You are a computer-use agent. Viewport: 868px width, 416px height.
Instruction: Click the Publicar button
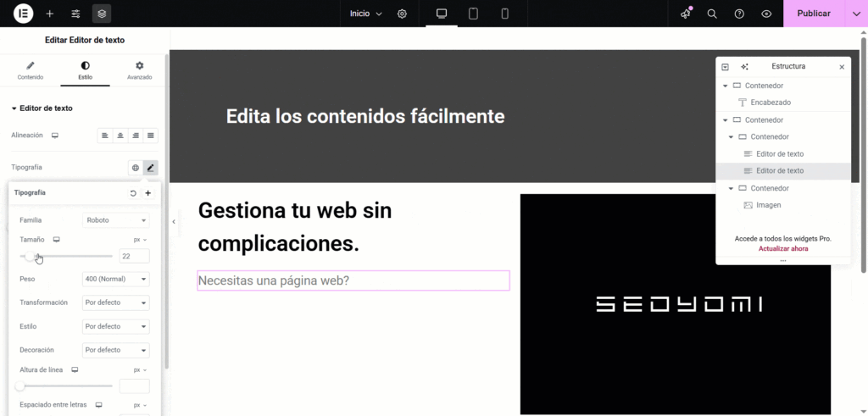point(814,14)
